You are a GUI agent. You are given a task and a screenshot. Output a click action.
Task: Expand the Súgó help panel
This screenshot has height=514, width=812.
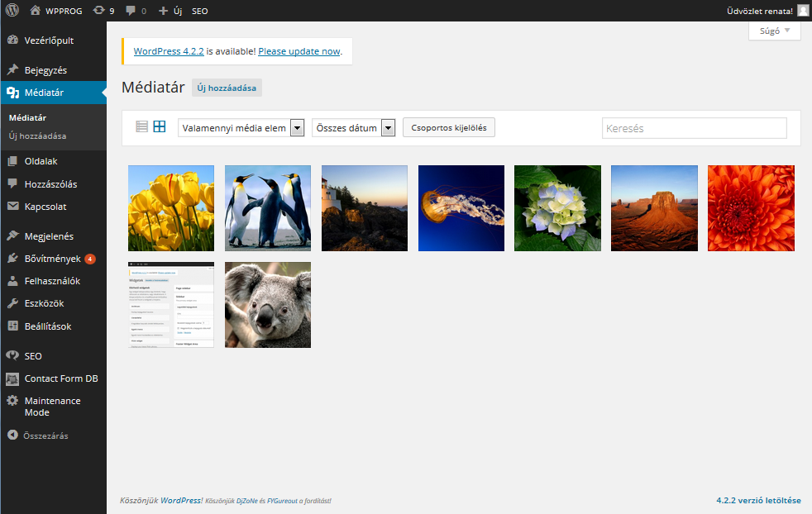[774, 31]
